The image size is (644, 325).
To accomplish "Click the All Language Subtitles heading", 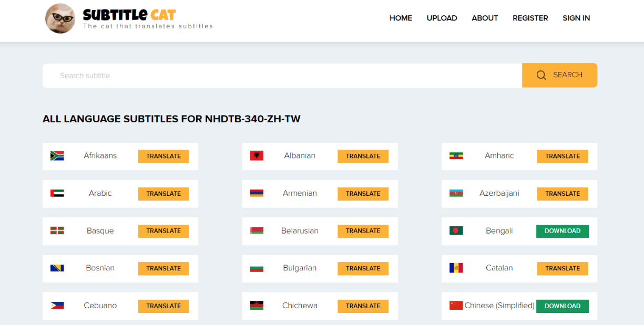I will (x=171, y=119).
